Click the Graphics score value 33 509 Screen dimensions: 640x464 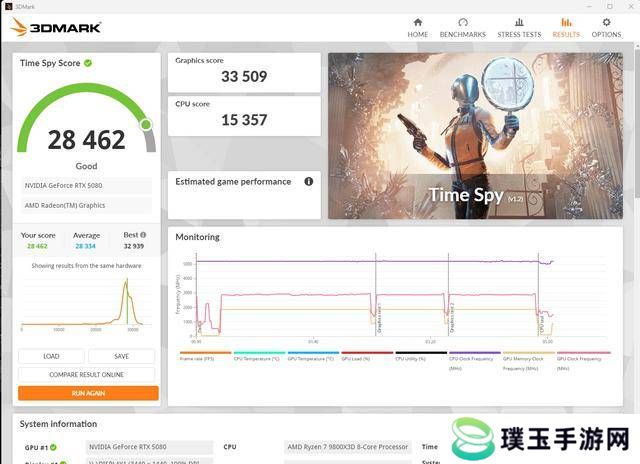click(x=244, y=76)
